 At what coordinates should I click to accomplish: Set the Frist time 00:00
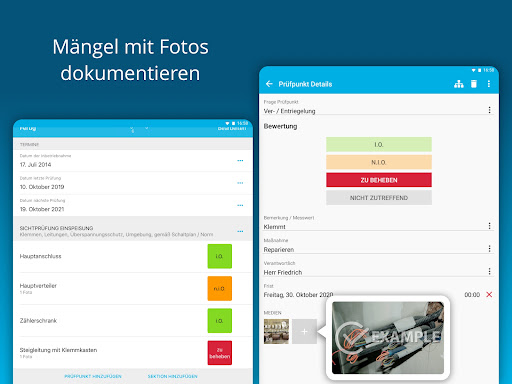tap(472, 295)
